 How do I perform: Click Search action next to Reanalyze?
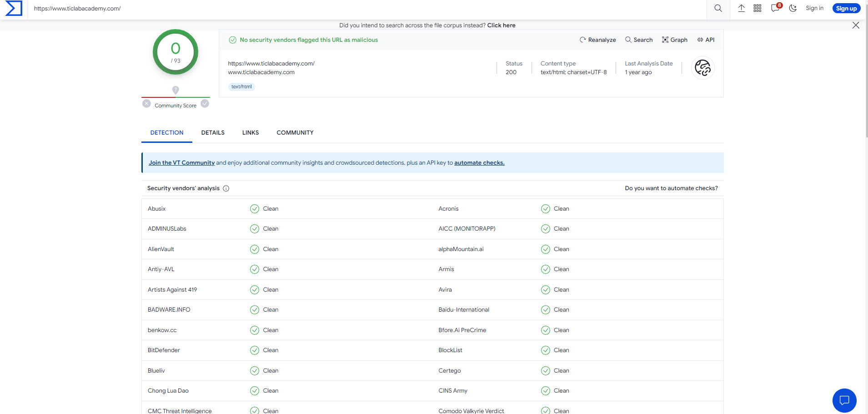coord(639,40)
